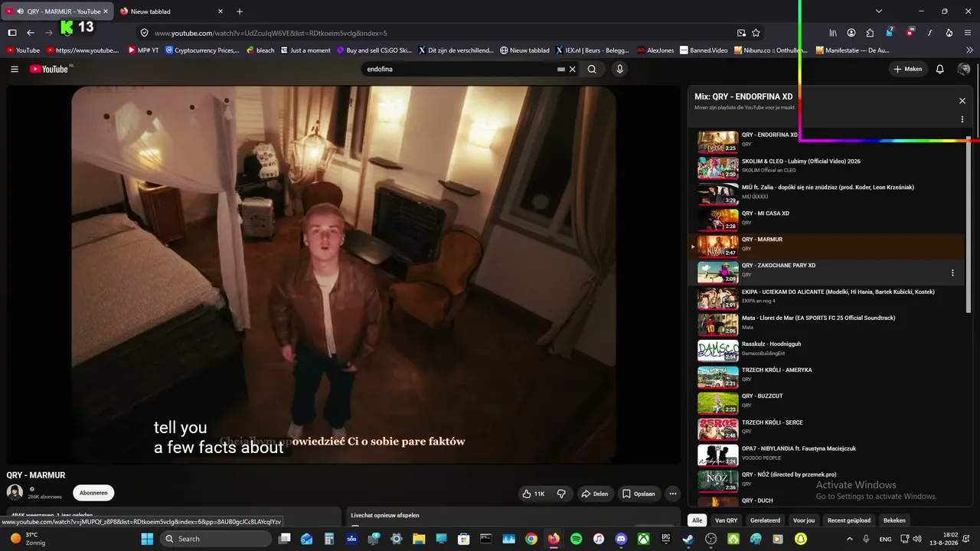Open more actions menu under the video
This screenshot has height=551, width=980.
tap(672, 494)
